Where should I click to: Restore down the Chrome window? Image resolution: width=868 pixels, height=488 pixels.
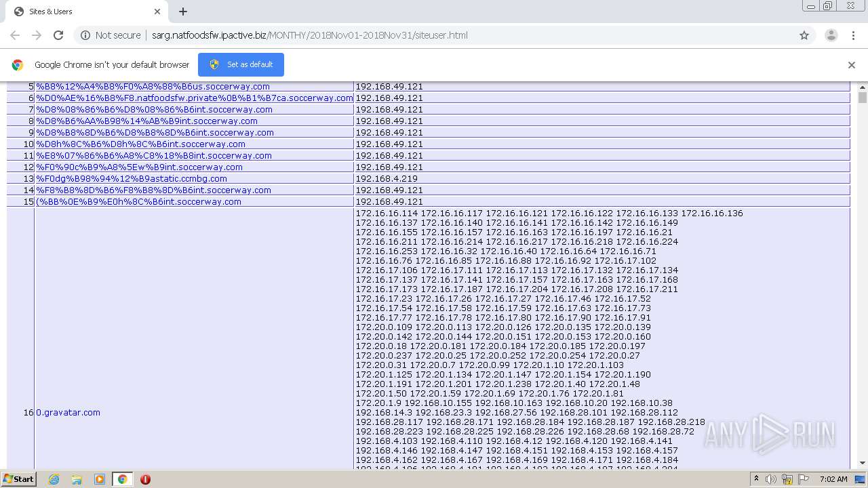pos(828,6)
